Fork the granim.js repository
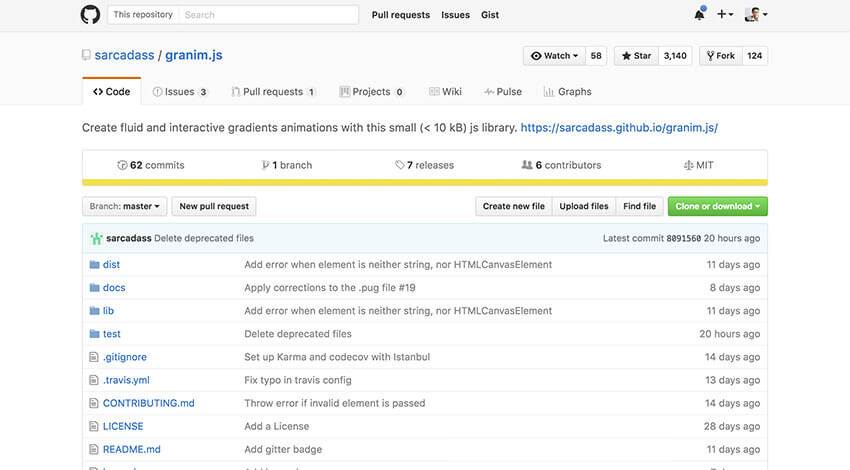 point(720,56)
